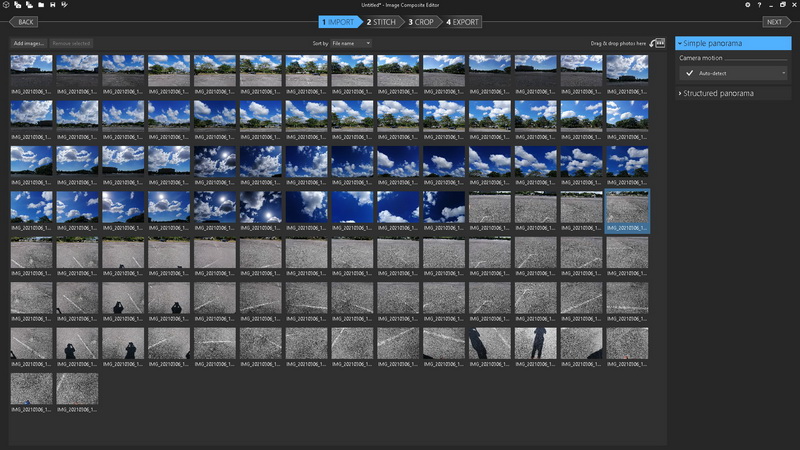Screen dimensions: 800x450
Task: Click New Panorama From Images icon
Action: tap(17, 5)
